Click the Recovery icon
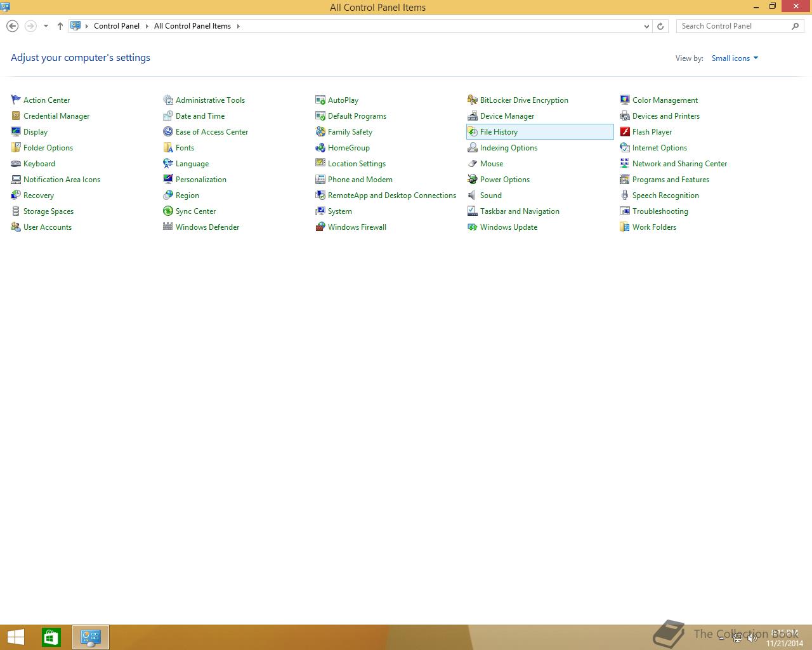Screen dimensions: 812x650 tap(16, 195)
